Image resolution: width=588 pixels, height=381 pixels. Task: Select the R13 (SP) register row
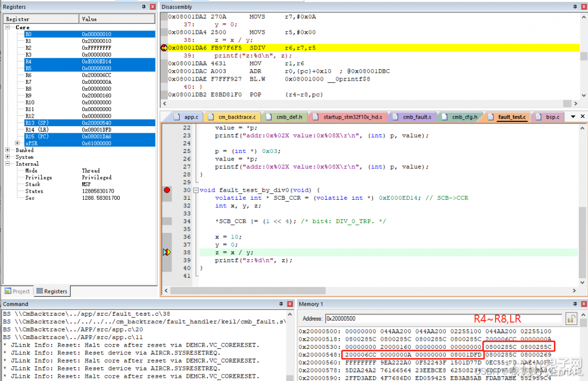(90, 122)
